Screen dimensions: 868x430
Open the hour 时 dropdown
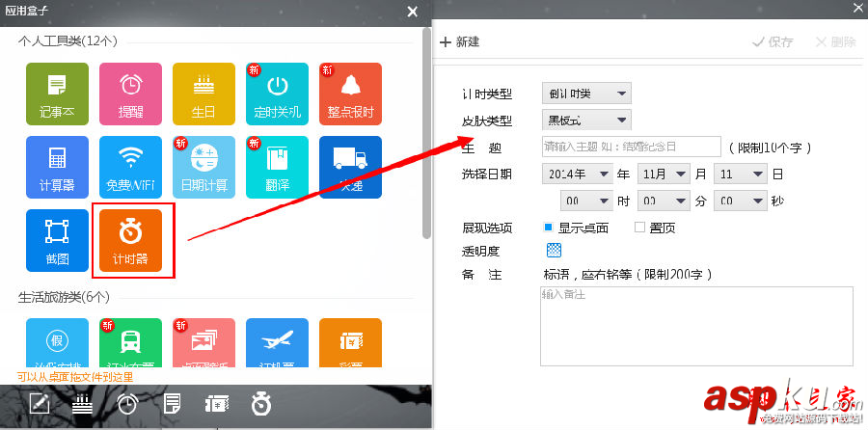[x=586, y=201]
